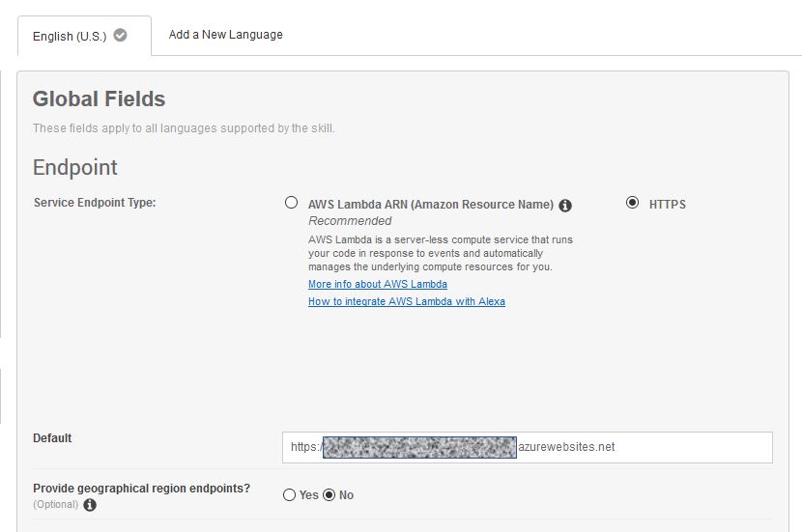Click the Global Fields heading
Screen dimensions: 802x532
click(x=99, y=98)
